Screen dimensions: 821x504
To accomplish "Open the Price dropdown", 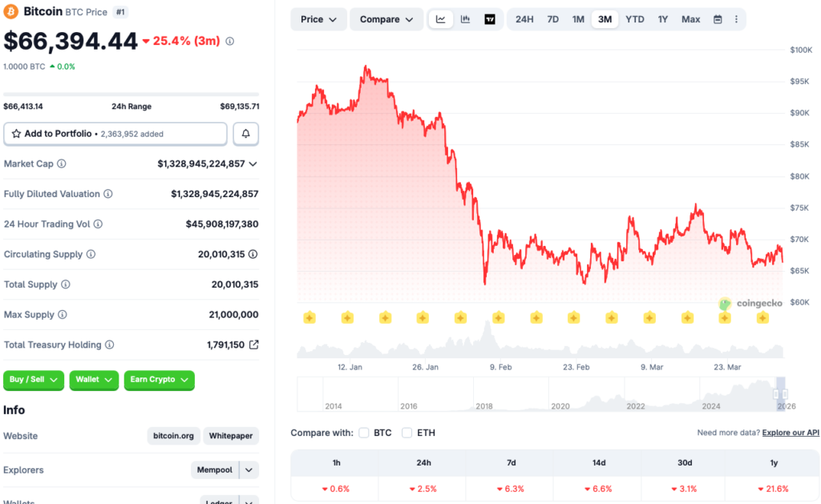I will point(318,18).
